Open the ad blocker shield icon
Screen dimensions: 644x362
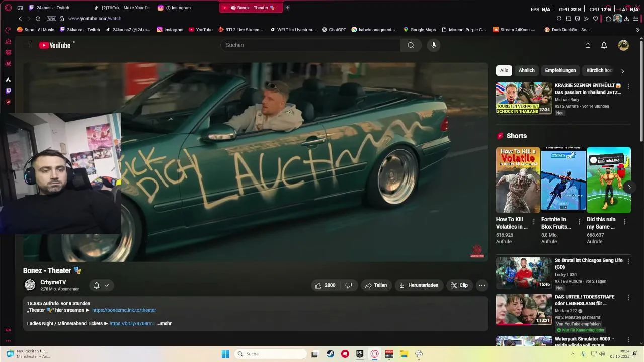(x=577, y=19)
